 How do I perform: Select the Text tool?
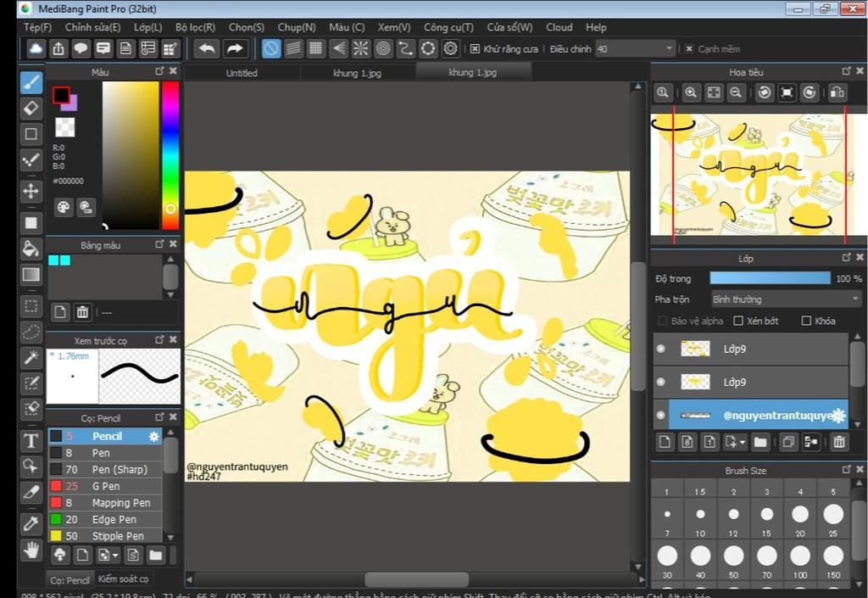(31, 441)
